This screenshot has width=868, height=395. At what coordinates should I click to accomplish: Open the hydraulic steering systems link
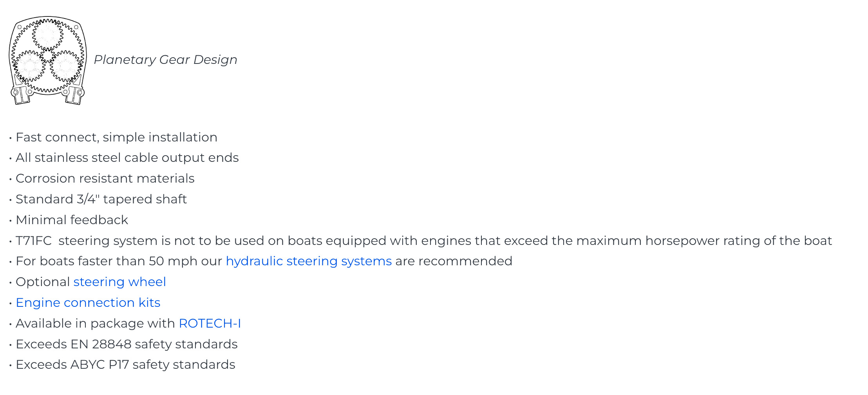click(x=309, y=261)
